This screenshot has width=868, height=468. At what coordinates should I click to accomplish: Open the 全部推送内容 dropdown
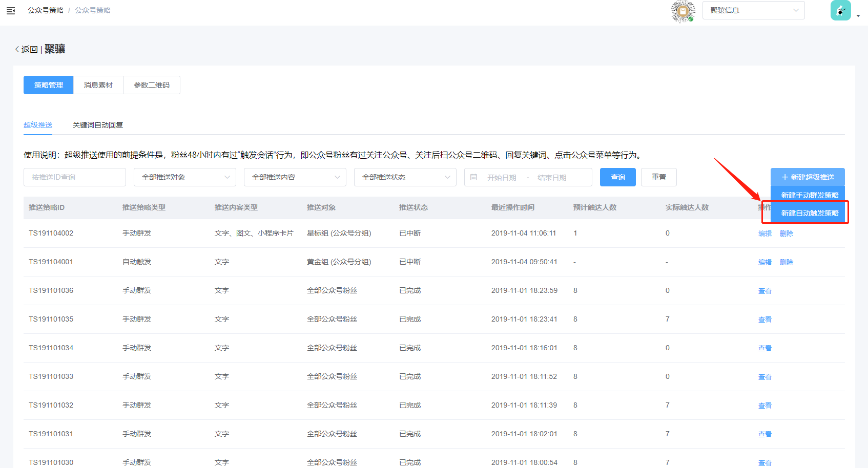pyautogui.click(x=295, y=177)
